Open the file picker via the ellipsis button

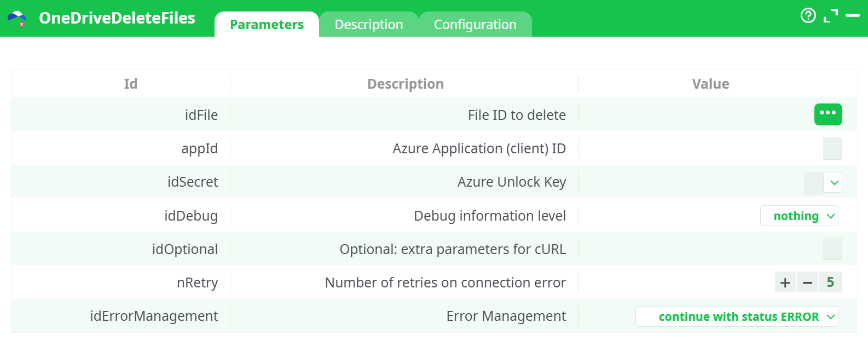[828, 114]
